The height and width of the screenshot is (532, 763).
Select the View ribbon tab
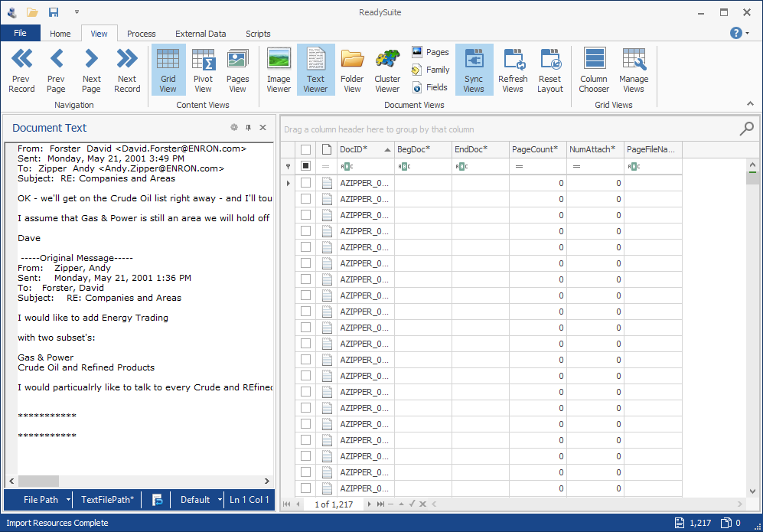(99, 34)
